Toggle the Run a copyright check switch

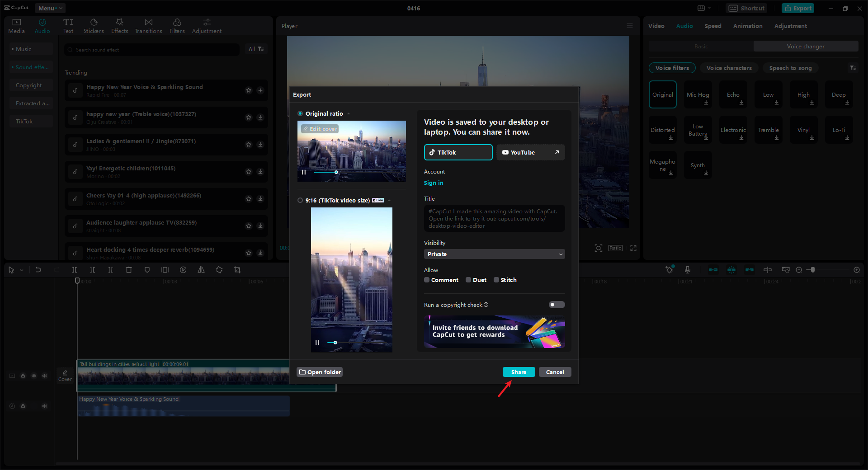557,305
